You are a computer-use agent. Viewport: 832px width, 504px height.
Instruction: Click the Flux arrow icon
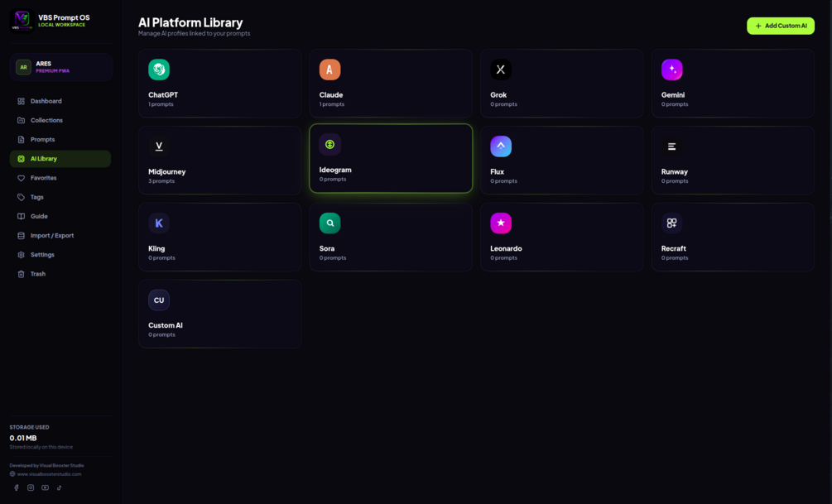coord(500,146)
